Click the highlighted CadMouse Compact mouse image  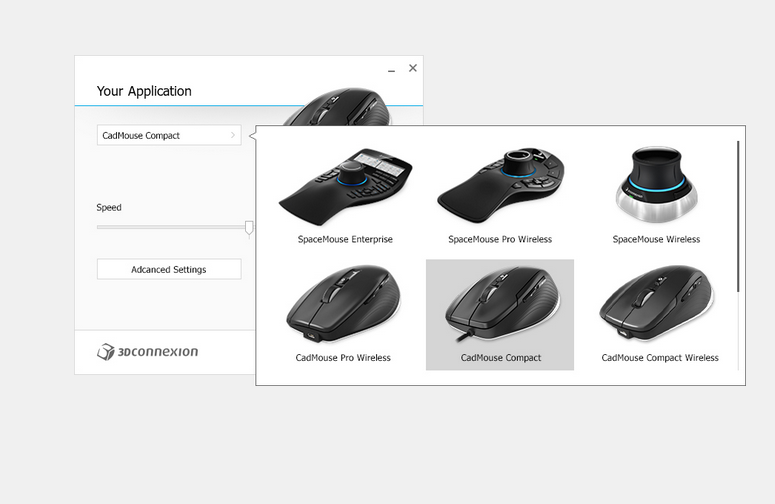point(500,306)
